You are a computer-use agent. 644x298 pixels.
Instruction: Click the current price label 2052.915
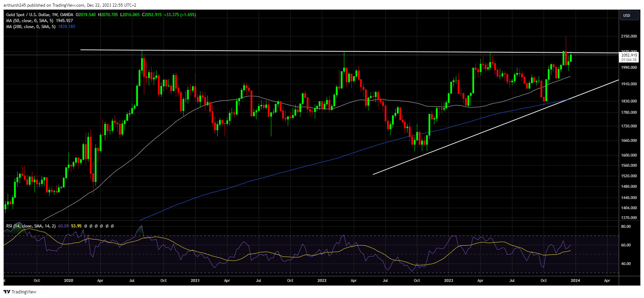point(629,55)
